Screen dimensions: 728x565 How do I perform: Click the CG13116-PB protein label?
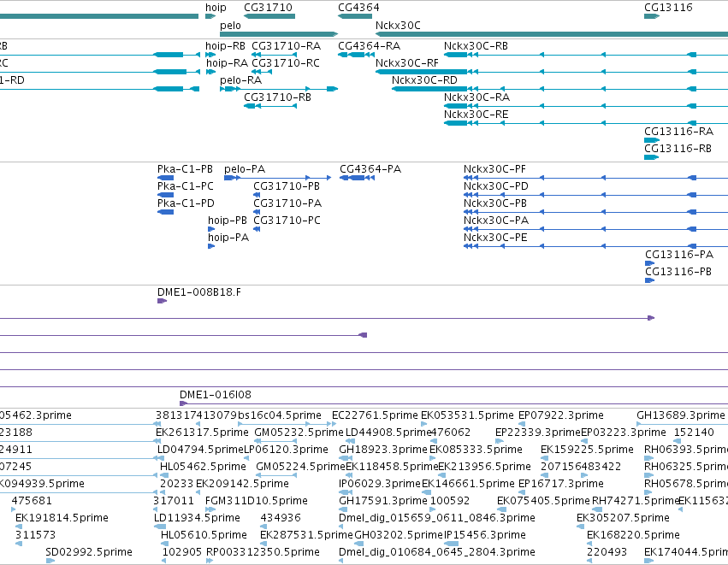tap(678, 272)
